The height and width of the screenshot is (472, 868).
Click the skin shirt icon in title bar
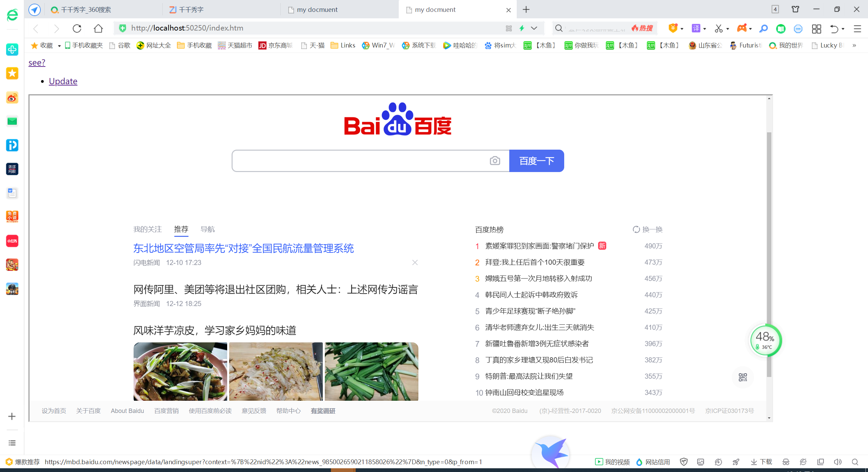coord(795,9)
